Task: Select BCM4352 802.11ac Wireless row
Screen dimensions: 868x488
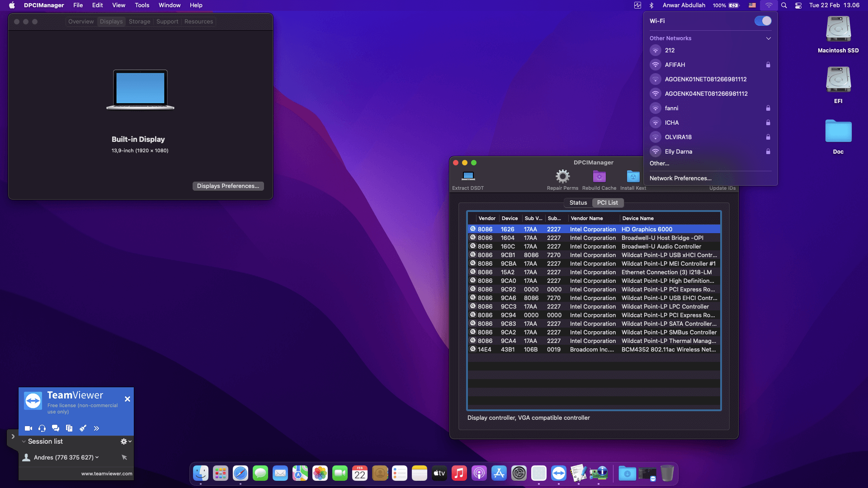Action: [x=594, y=349]
